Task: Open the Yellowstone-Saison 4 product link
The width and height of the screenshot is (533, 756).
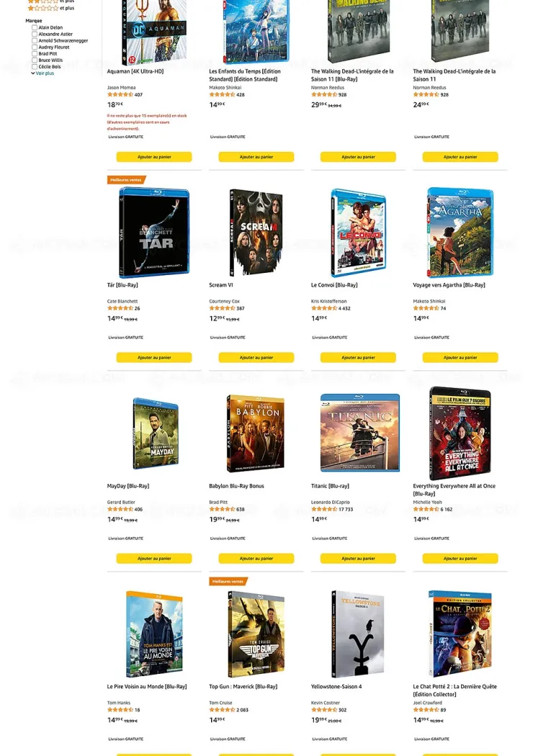Action: 336,687
